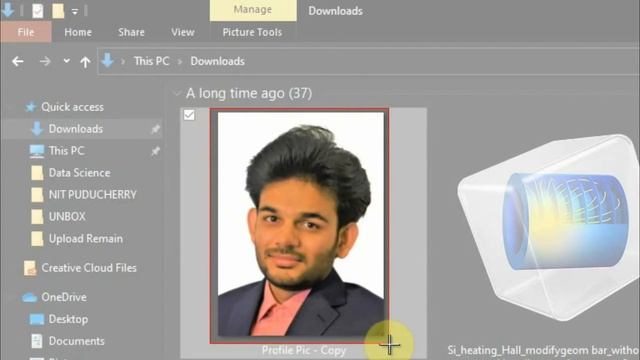Click the Data Science folder icon
640x360 pixels.
click(37, 173)
